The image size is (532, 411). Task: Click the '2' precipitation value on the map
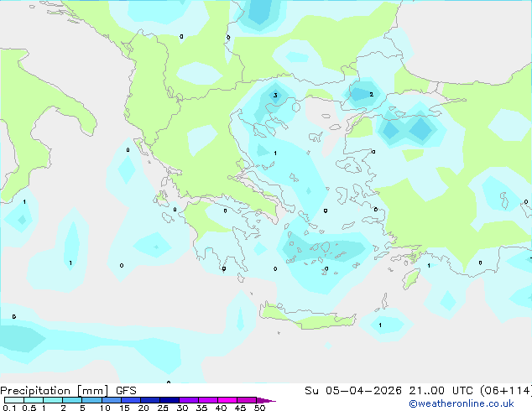[x=372, y=94]
